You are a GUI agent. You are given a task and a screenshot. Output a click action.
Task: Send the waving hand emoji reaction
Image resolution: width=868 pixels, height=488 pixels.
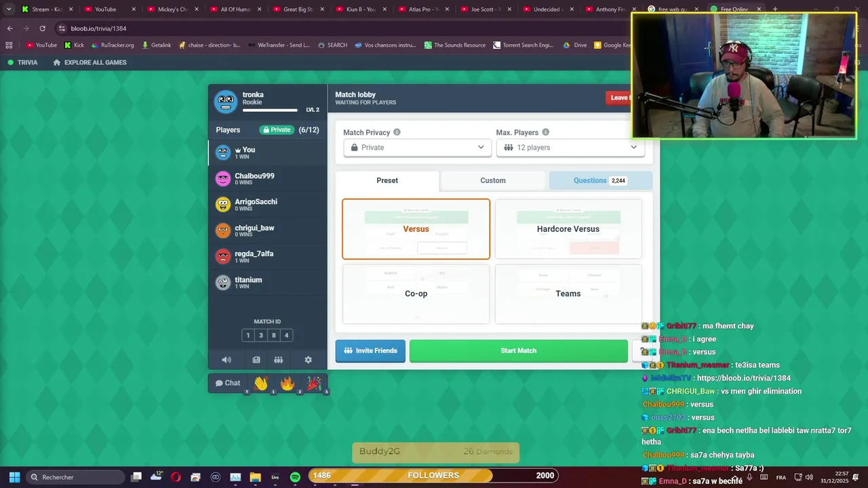261,384
